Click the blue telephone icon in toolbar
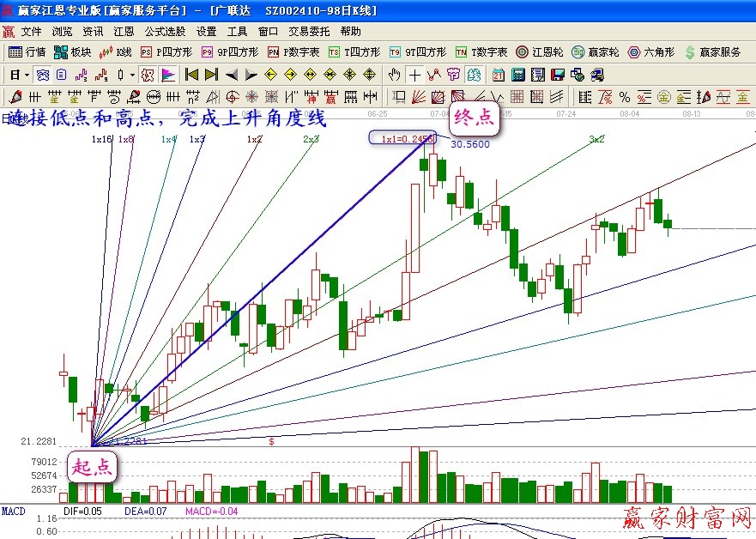This screenshot has width=756, height=539. click(42, 75)
